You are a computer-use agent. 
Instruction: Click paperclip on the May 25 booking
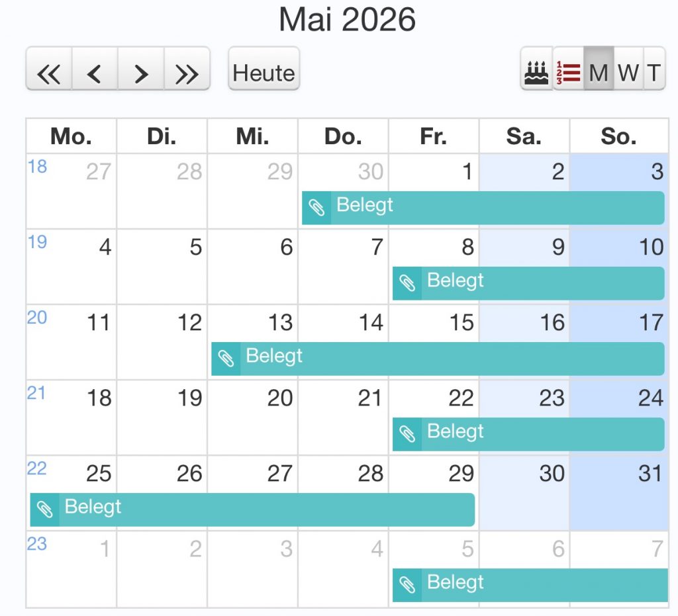(x=45, y=509)
